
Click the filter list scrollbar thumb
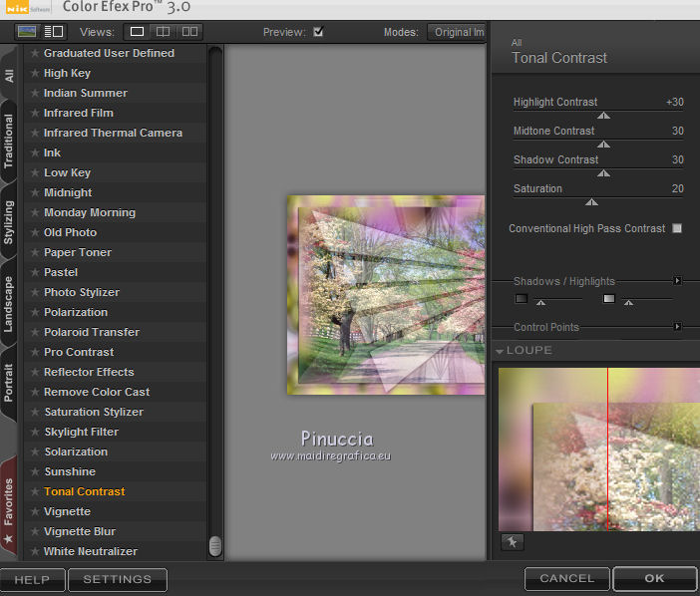[x=215, y=545]
